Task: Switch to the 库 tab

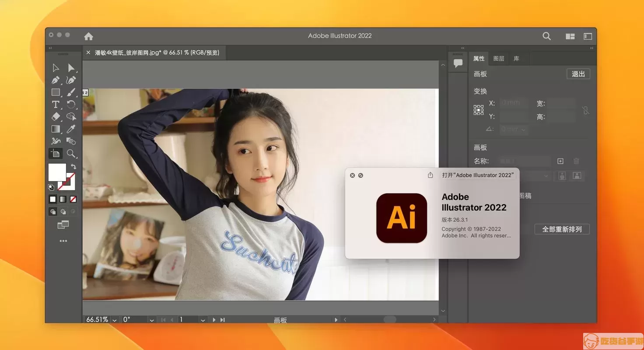Action: (517, 58)
